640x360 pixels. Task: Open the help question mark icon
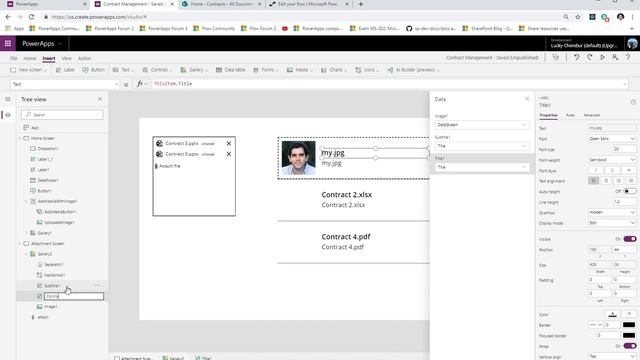[x=628, y=58]
